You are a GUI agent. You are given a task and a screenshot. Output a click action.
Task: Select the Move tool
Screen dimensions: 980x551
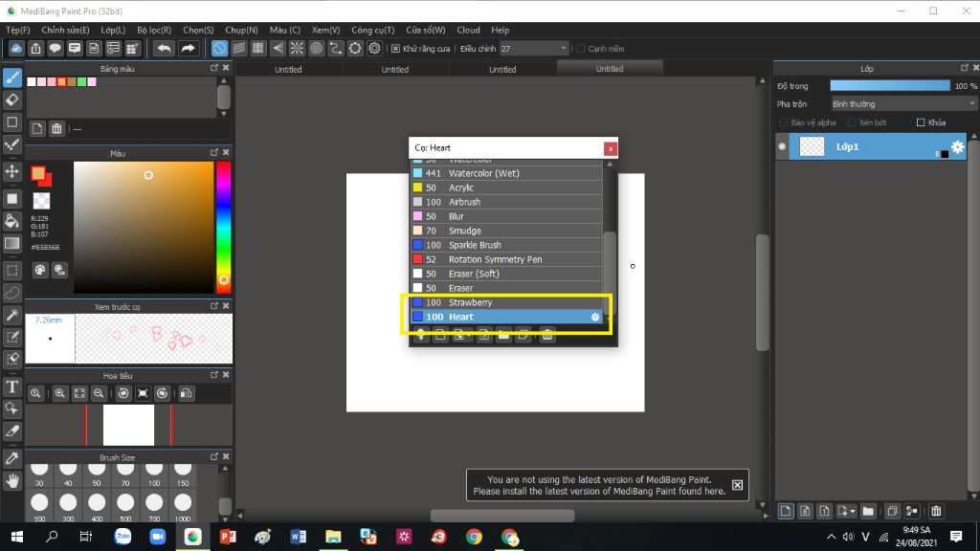point(12,171)
